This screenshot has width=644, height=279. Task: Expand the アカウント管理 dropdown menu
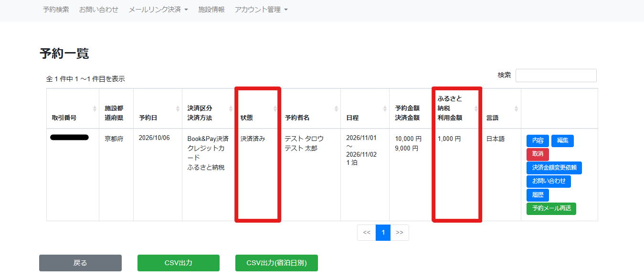pyautogui.click(x=261, y=10)
